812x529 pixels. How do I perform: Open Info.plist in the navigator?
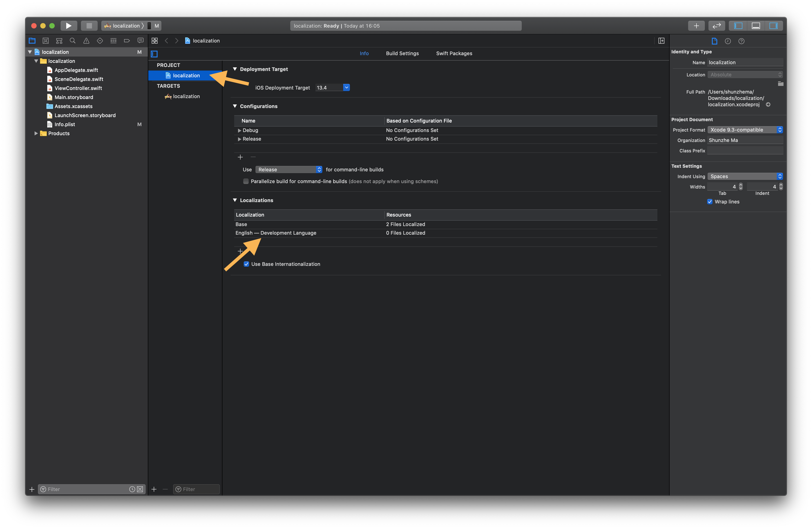point(64,124)
